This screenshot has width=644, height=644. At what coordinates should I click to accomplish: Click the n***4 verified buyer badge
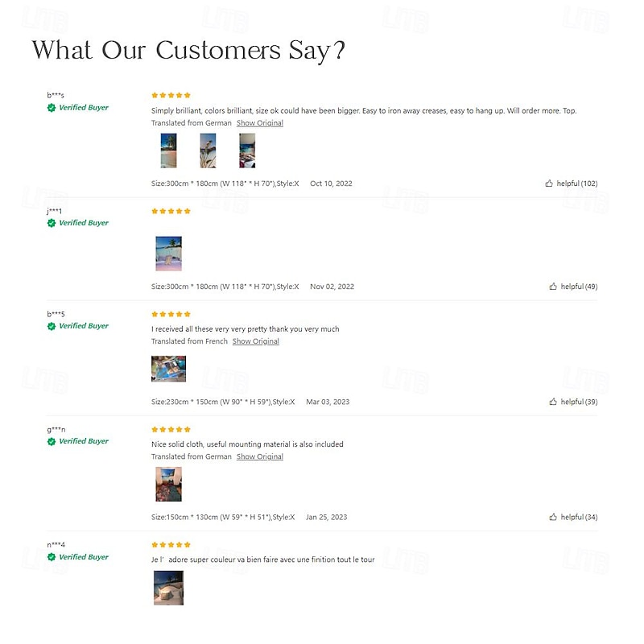52,557
